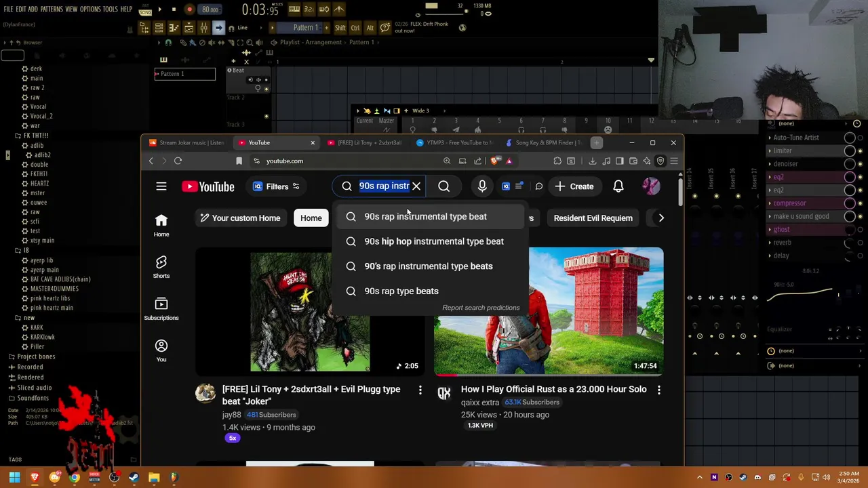This screenshot has height=488, width=868.
Task: Submit search with the magnifier button
Action: [x=444, y=186]
